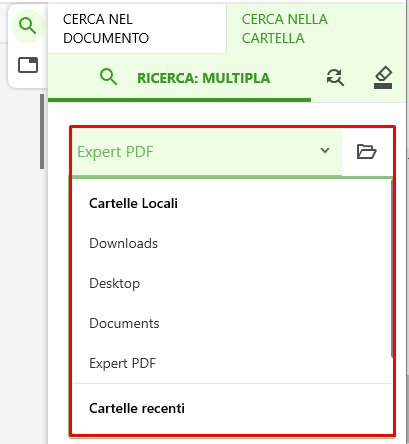Click the dropdown list's vertical scrollbar
This screenshot has width=409, height=444.
click(x=391, y=269)
